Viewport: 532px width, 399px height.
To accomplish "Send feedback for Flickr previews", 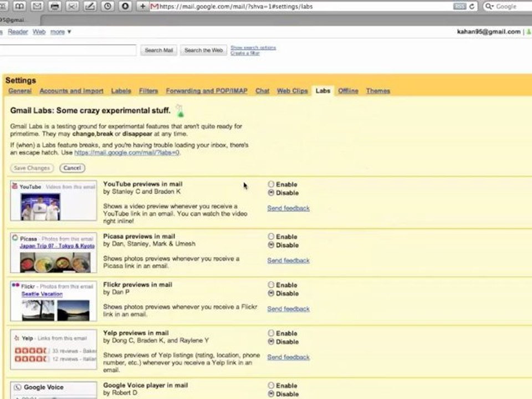I will click(288, 309).
